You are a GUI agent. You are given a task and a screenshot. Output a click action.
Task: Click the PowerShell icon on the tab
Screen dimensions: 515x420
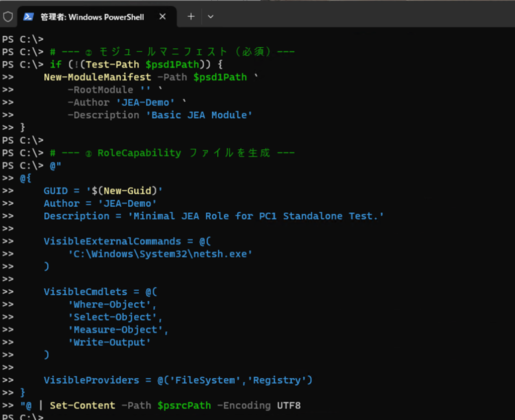pyautogui.click(x=29, y=17)
